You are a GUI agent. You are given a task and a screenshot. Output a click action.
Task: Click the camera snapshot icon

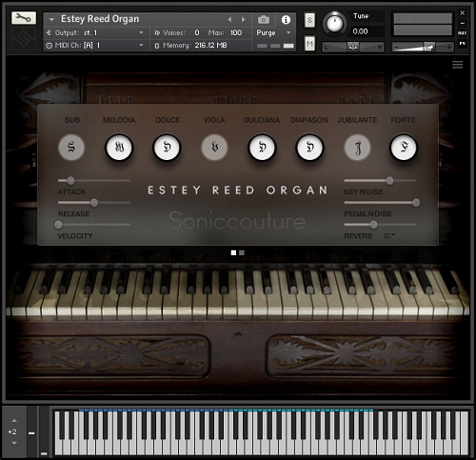264,20
